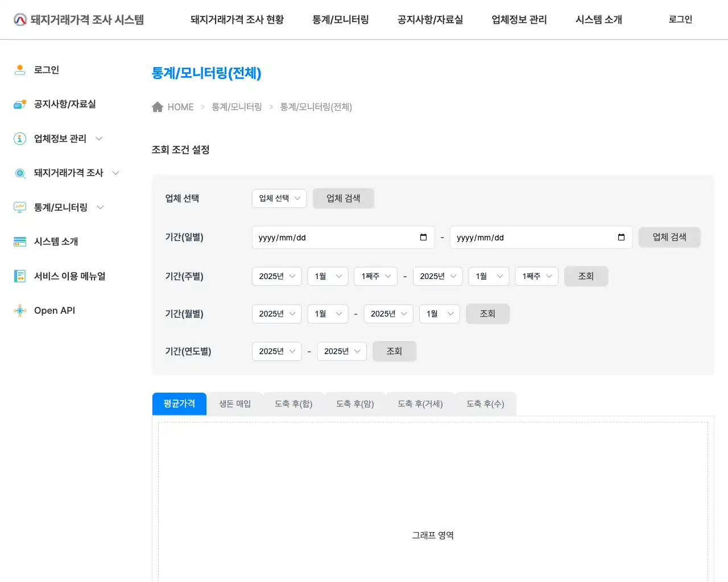The width and height of the screenshot is (728, 582).
Task: Open 공지사항/자료실 via its sidebar icon
Action: click(x=19, y=104)
